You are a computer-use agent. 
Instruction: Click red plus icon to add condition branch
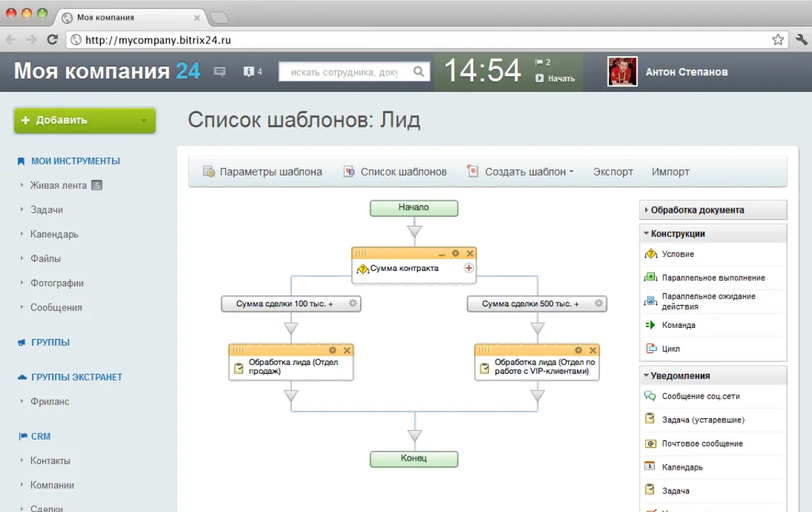pyautogui.click(x=469, y=268)
